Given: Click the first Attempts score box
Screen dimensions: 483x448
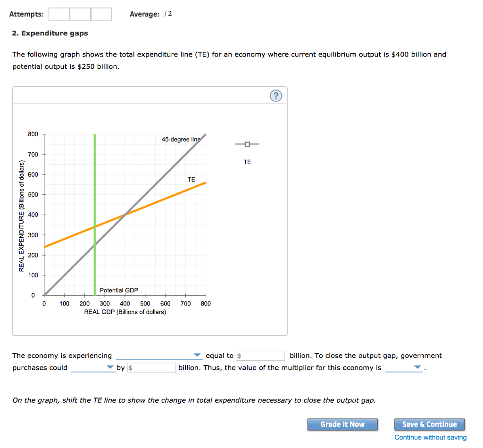Looking at the screenshot, I should click(59, 14).
